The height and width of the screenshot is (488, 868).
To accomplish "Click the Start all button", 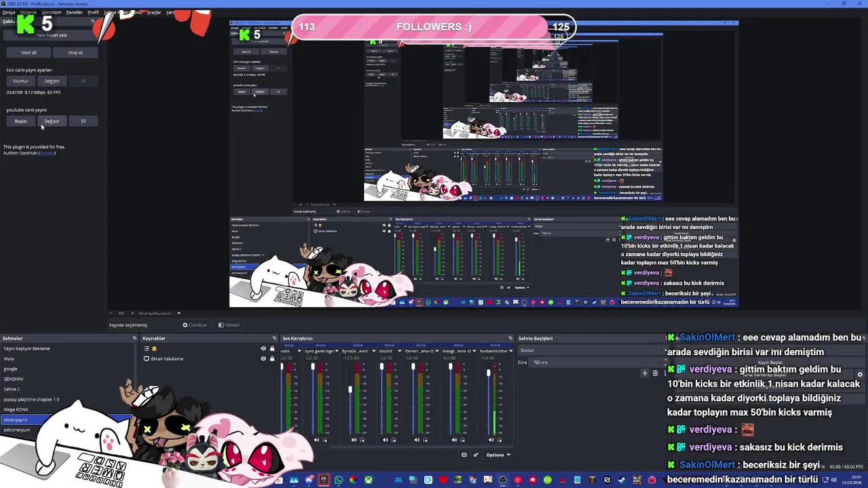I will tap(28, 53).
